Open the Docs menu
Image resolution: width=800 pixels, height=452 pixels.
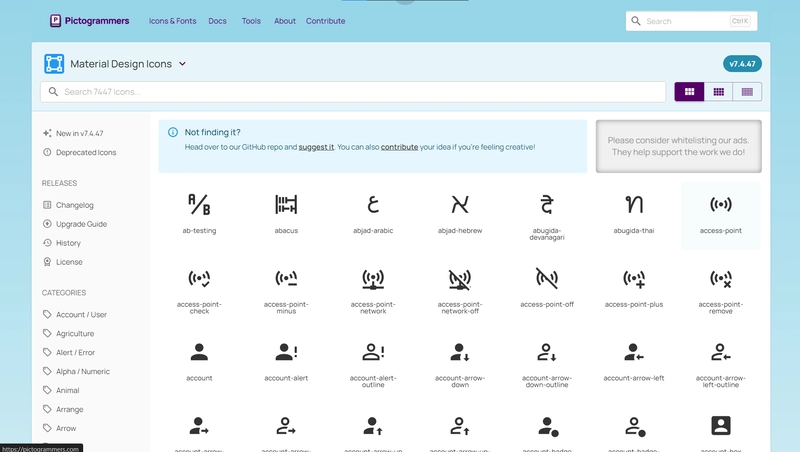(217, 21)
